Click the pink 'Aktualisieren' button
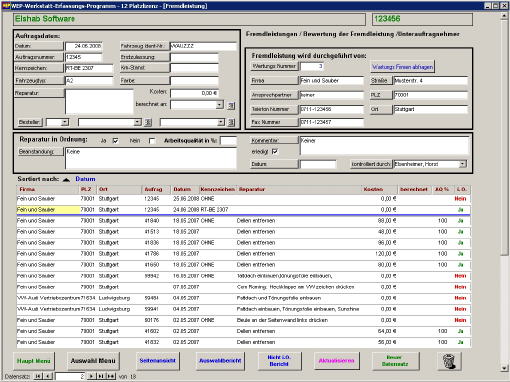 [337, 361]
